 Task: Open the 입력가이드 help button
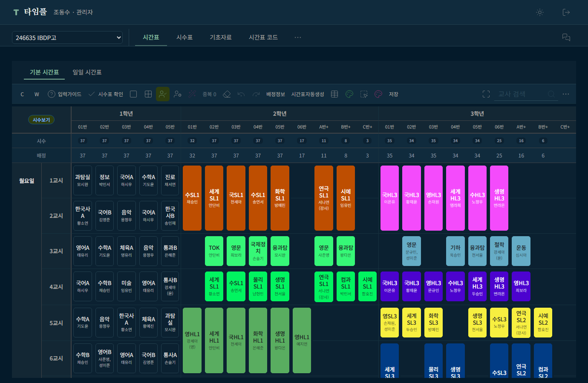pyautogui.click(x=64, y=94)
